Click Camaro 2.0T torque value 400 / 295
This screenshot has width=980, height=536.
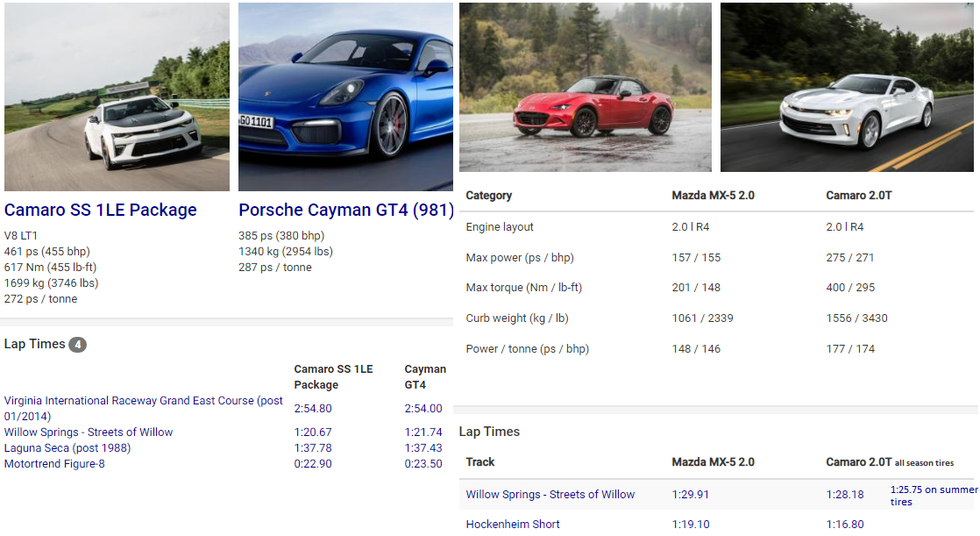coord(850,288)
